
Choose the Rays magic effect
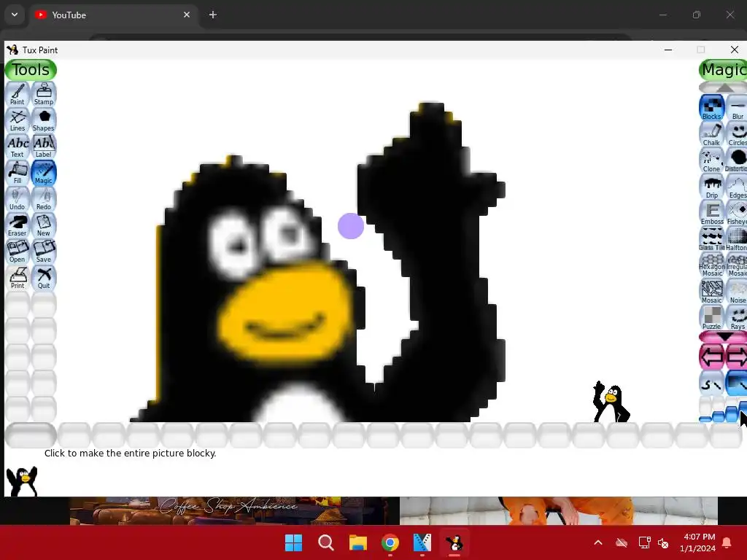coord(737,317)
